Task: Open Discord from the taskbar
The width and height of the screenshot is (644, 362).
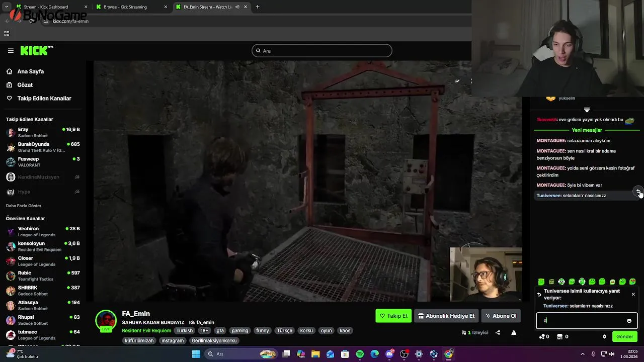Action: point(389,354)
